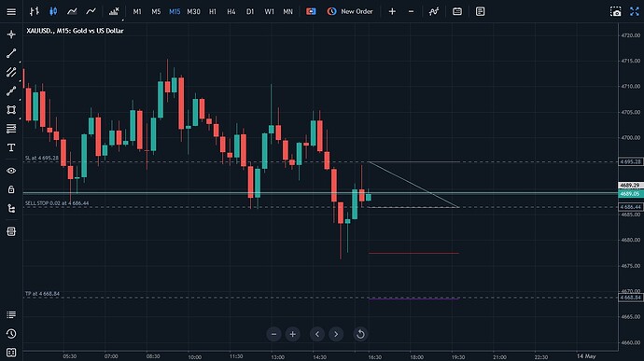644x361 pixels.
Task: Select the text tool
Action: point(11,147)
